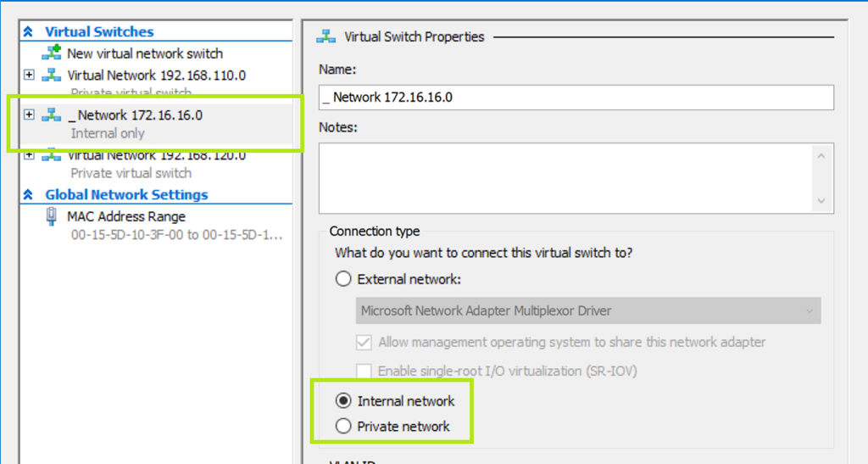This screenshot has height=464, width=868.
Task: Select the Internal network radio button
Action: click(x=343, y=401)
